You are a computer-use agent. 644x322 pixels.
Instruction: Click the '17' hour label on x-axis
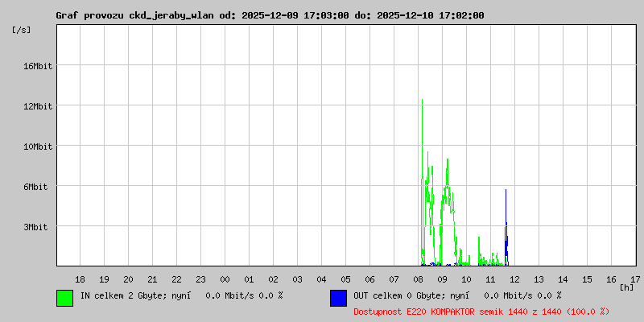[635, 279]
